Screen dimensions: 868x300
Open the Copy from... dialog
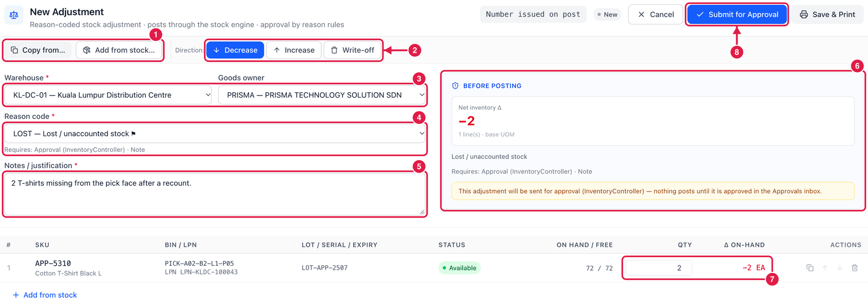point(38,50)
